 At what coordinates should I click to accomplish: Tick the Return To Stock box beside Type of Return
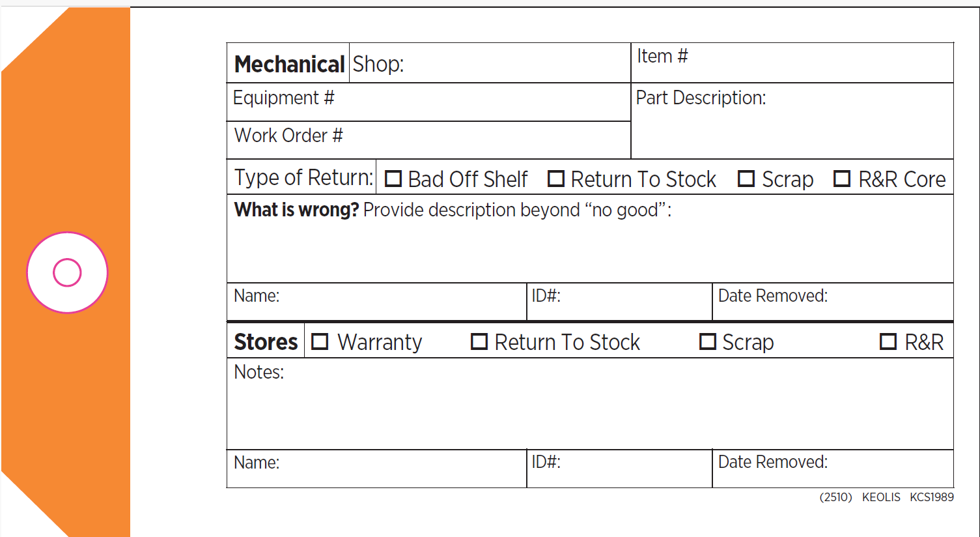pos(555,179)
